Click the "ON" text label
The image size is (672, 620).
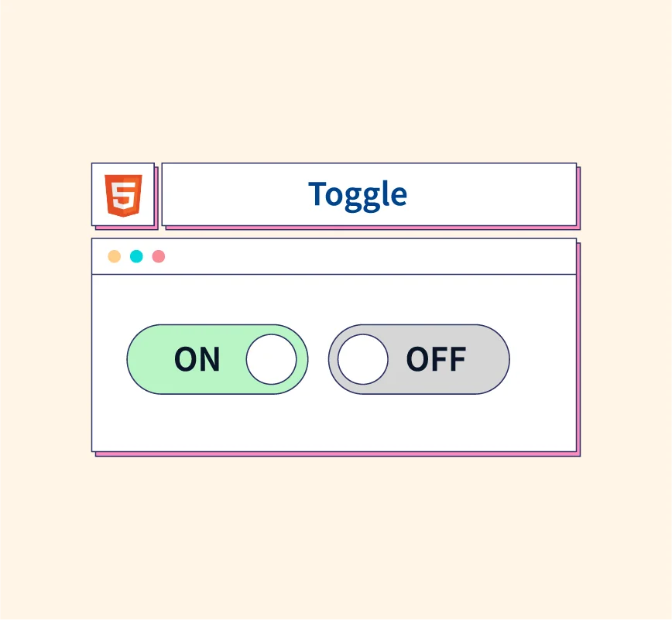point(197,360)
